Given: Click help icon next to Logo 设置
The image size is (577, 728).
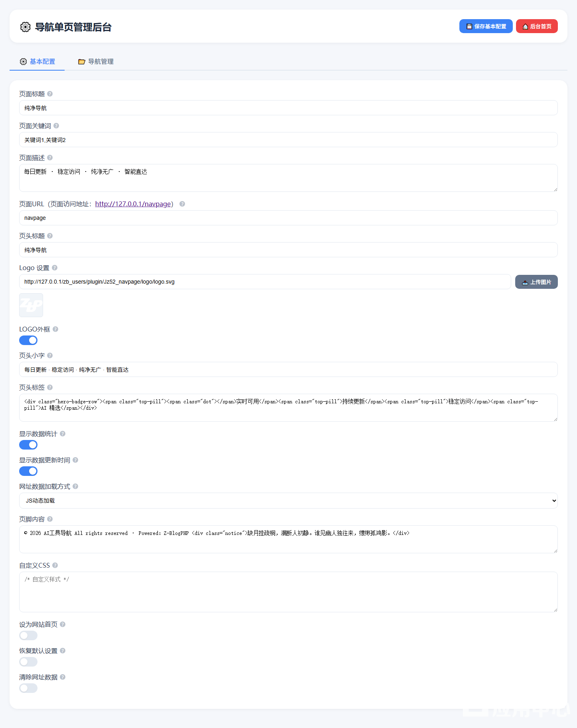Looking at the screenshot, I should click(55, 268).
